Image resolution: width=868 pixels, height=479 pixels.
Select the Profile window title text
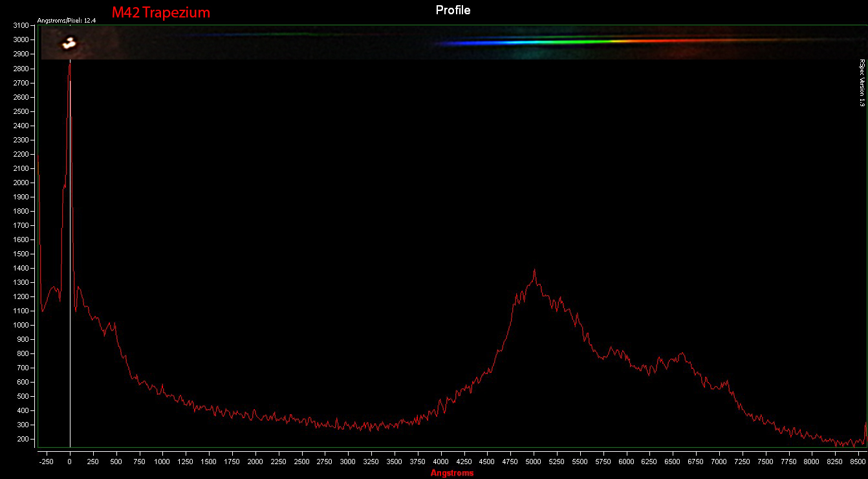[x=453, y=10]
